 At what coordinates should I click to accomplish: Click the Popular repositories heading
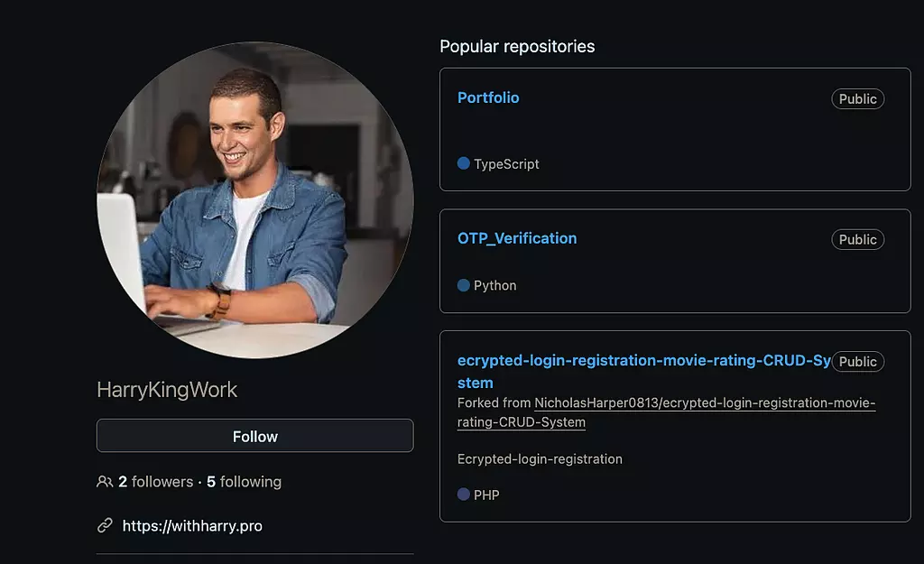517,46
